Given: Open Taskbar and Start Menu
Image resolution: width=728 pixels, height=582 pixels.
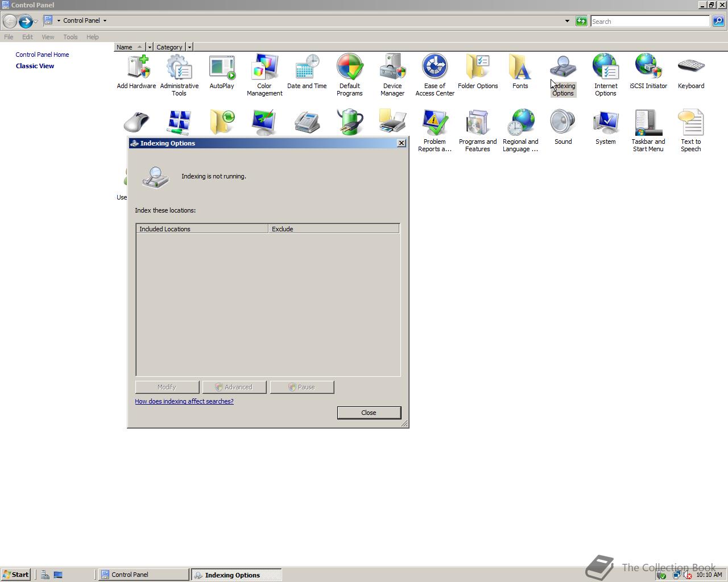Looking at the screenshot, I should [x=648, y=131].
